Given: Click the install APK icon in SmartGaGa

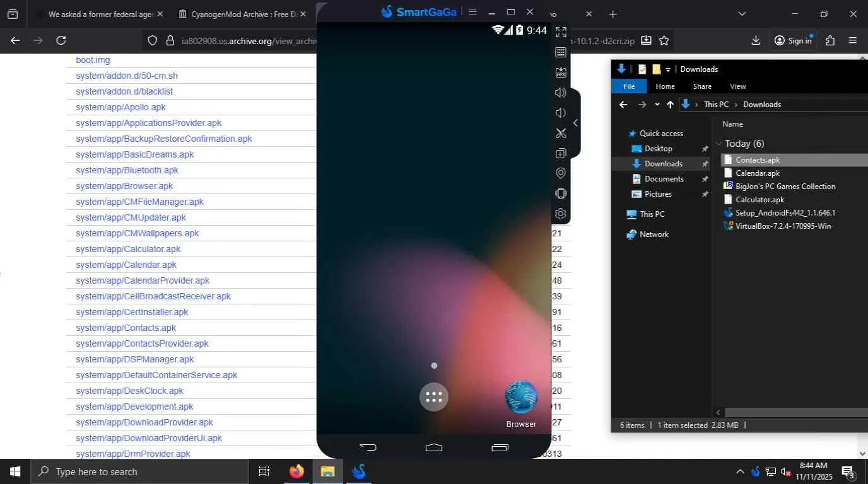Looking at the screenshot, I should coord(561,72).
